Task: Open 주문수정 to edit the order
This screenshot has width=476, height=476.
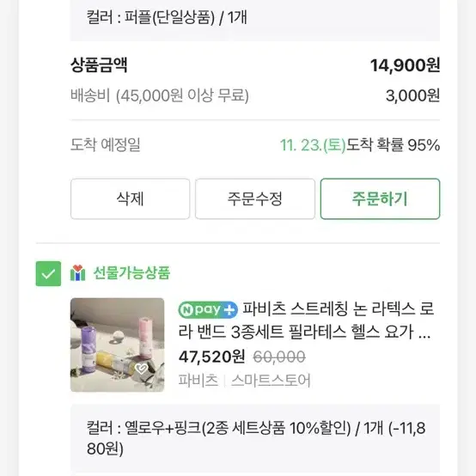Action: [x=255, y=198]
